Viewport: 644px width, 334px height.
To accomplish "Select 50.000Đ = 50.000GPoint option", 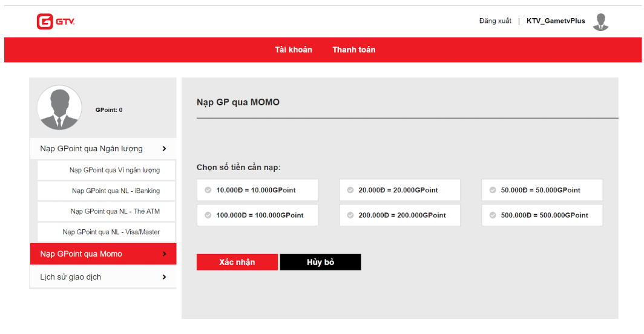I will [542, 190].
